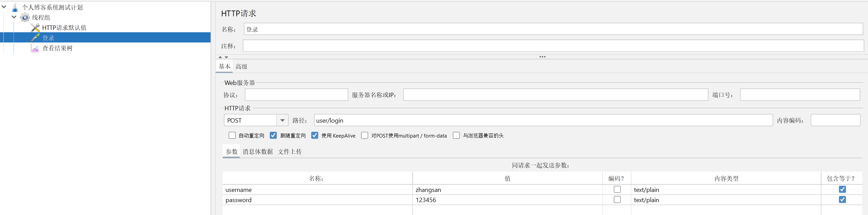Collapse the 线程组 tree node

click(14, 17)
